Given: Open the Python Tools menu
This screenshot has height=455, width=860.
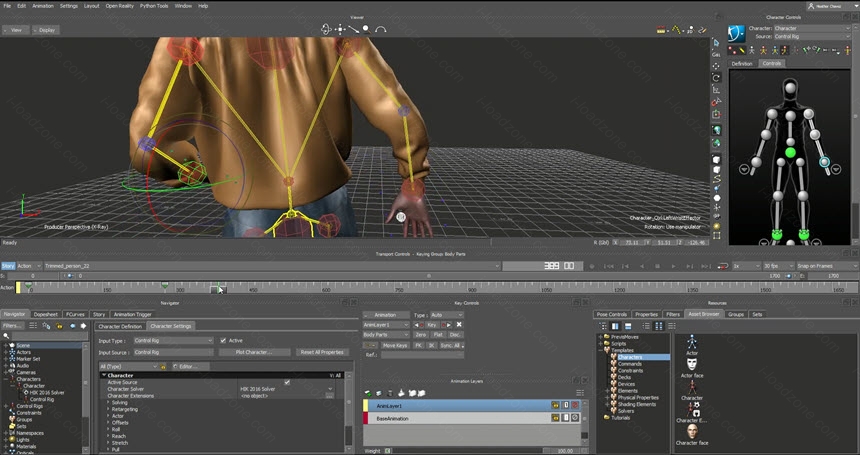Looking at the screenshot, I should click(x=154, y=6).
